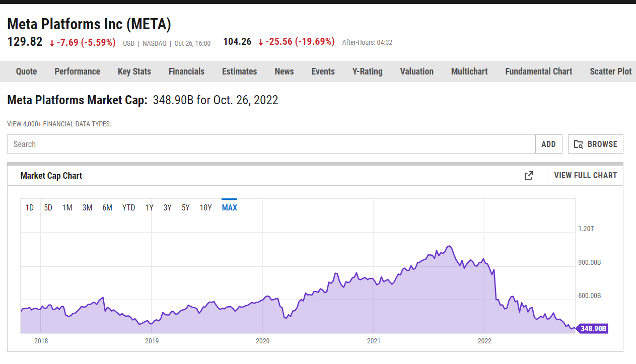This screenshot has width=636, height=364.
Task: Click the -7.69 (-5.59%) price change
Action: tap(83, 42)
